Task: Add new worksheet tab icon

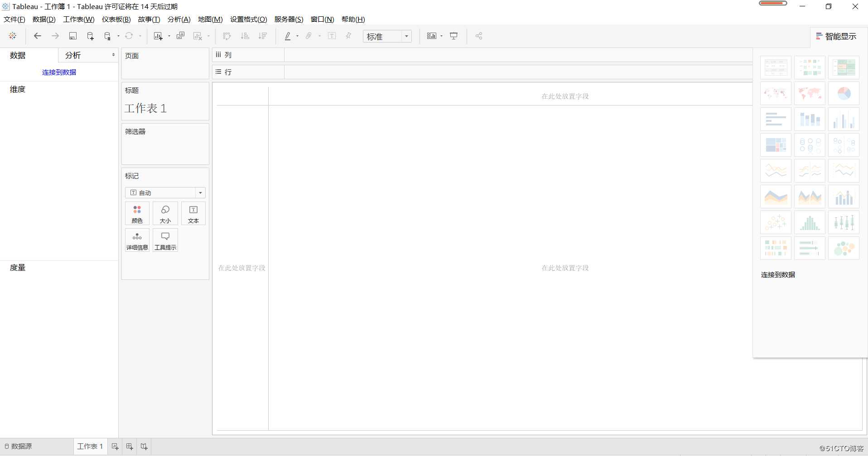Action: pos(115,446)
